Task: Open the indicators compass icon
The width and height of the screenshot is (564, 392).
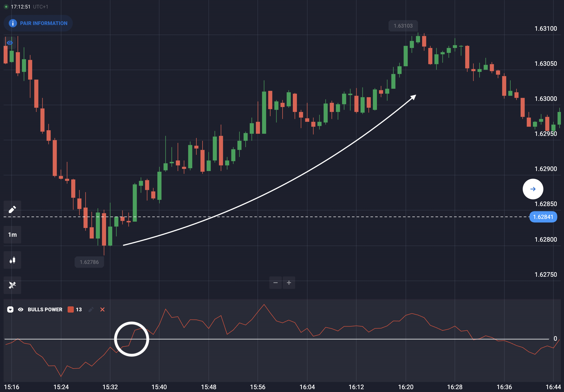Action: (12, 285)
